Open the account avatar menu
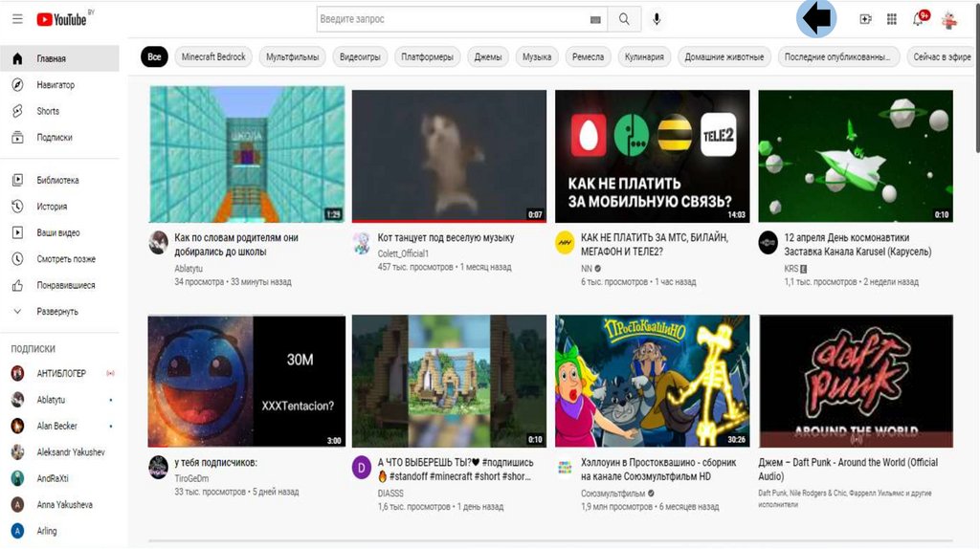 point(949,19)
